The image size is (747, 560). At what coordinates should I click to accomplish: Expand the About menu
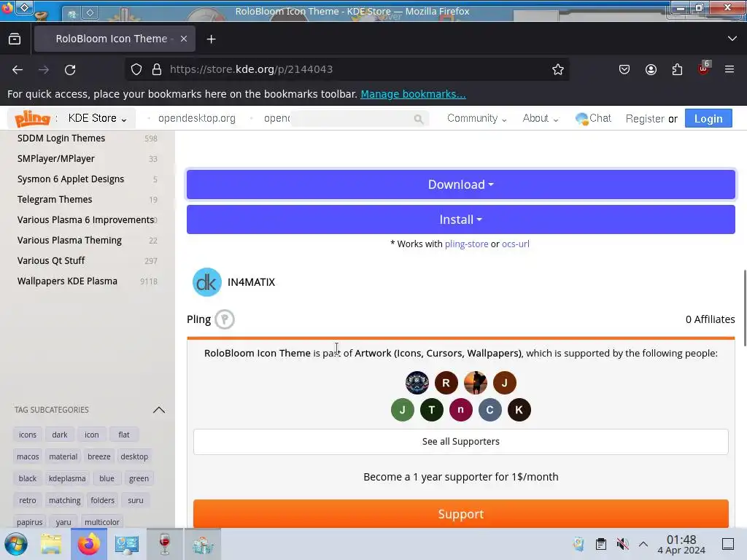541,118
